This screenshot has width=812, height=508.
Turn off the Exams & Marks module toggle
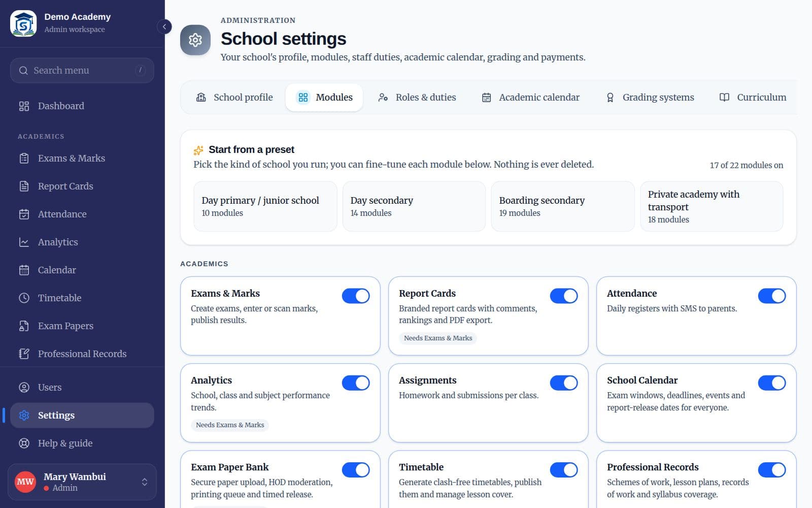[x=356, y=296]
